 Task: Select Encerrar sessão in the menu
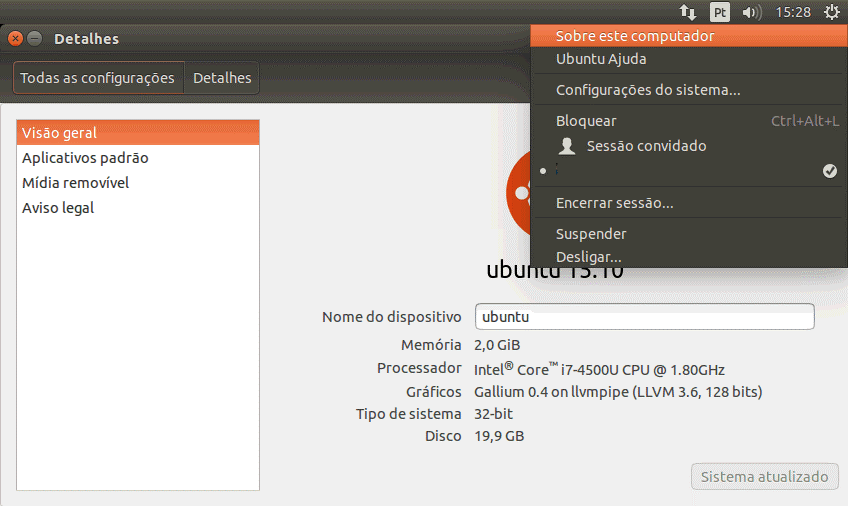pyautogui.click(x=614, y=203)
